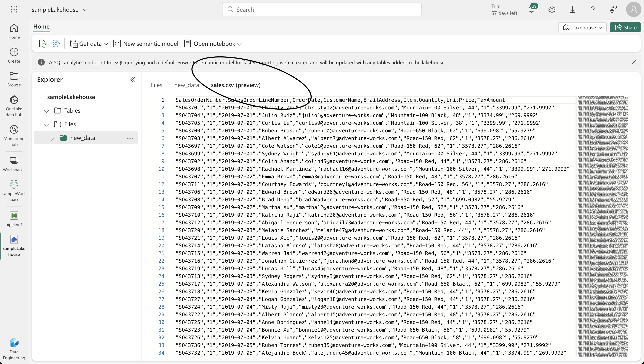
Task: Open settings gear in top bar
Action: [552, 10]
